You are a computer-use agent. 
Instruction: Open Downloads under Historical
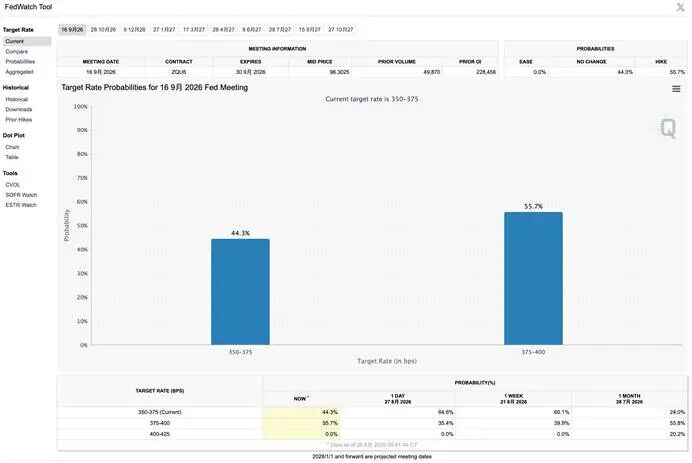(x=19, y=109)
